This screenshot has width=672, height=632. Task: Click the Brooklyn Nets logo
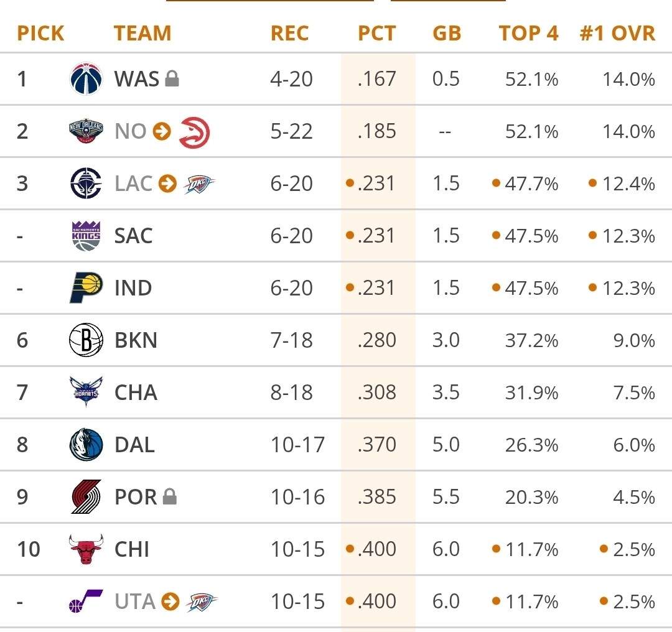tap(86, 340)
